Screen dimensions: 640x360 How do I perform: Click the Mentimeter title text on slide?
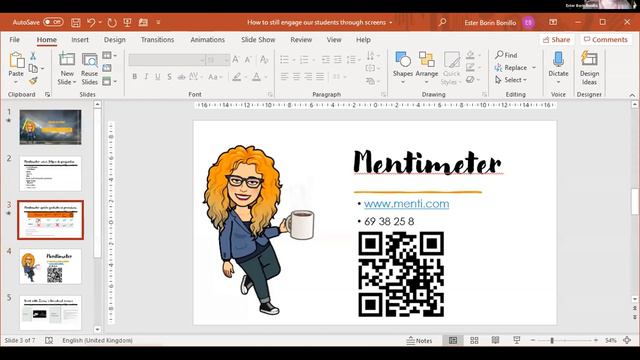[427, 162]
